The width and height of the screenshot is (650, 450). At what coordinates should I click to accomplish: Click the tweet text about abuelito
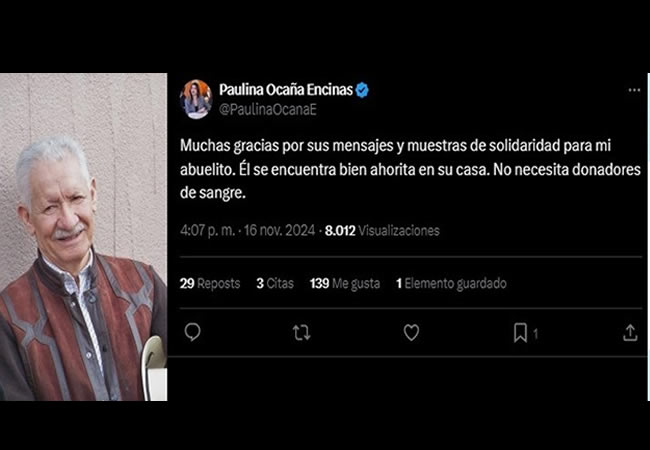(410, 169)
